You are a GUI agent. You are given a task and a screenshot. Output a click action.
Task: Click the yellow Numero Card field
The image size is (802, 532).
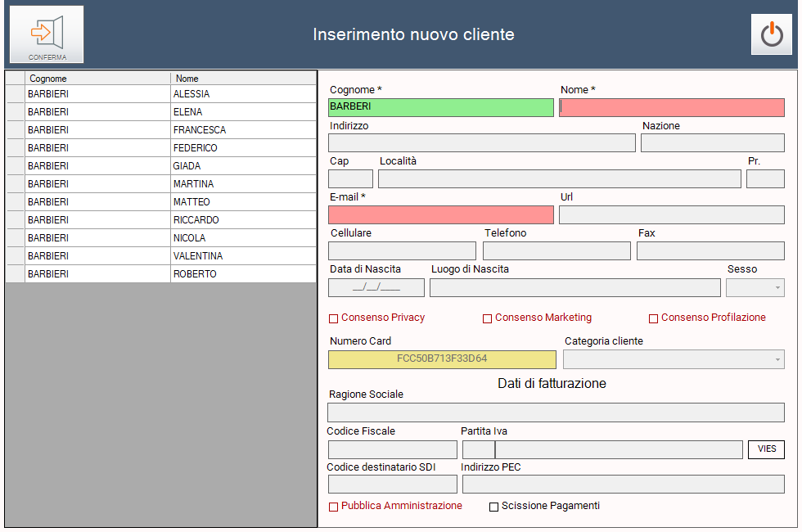point(442,359)
